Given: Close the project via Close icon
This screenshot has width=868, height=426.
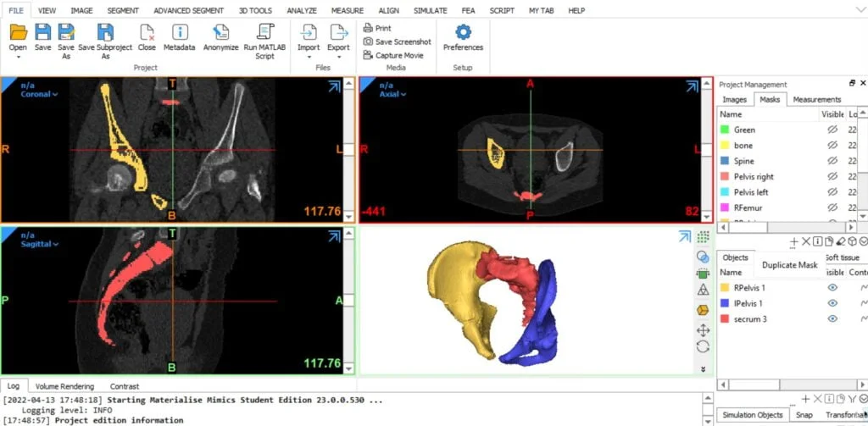Looking at the screenshot, I should tap(147, 32).
